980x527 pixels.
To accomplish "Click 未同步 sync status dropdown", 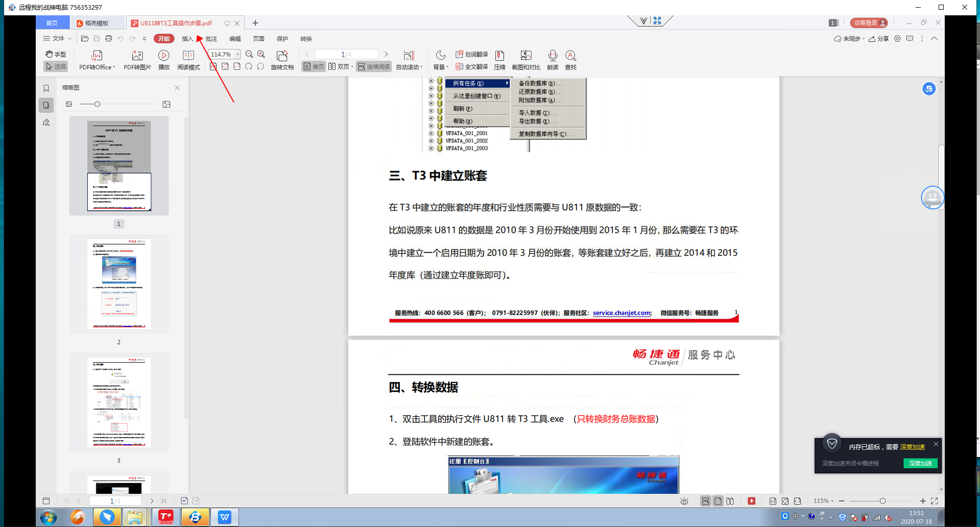I will click(x=849, y=39).
